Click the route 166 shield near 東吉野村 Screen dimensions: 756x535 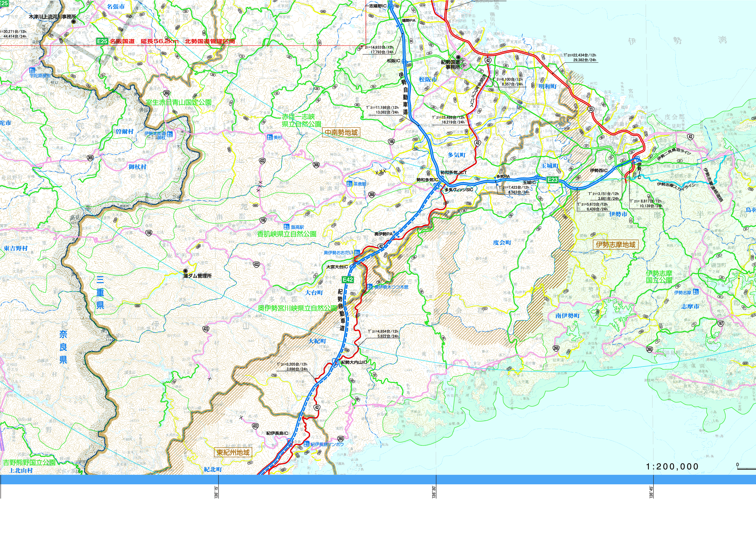tap(149, 233)
